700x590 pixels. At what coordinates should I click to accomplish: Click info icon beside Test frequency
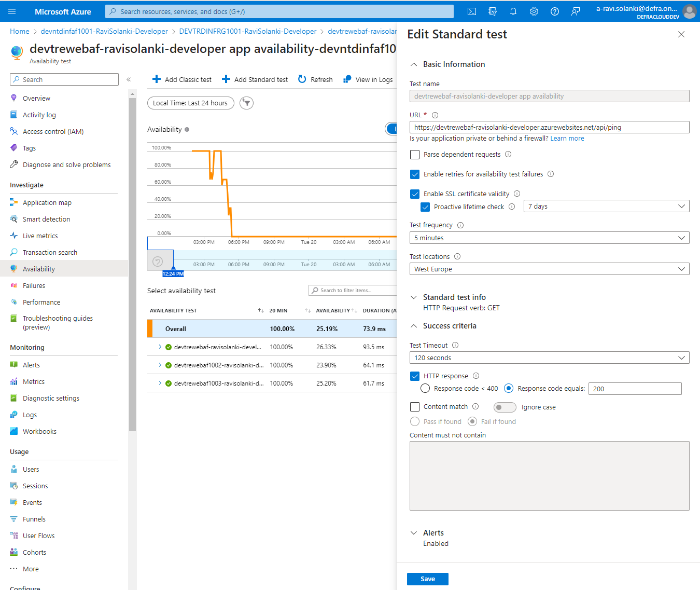[x=460, y=225]
